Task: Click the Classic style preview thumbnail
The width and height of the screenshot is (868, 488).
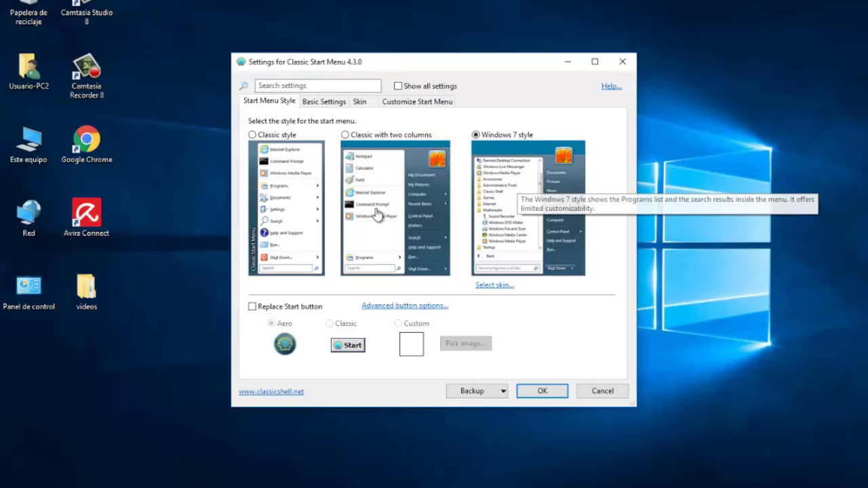Action: point(286,208)
